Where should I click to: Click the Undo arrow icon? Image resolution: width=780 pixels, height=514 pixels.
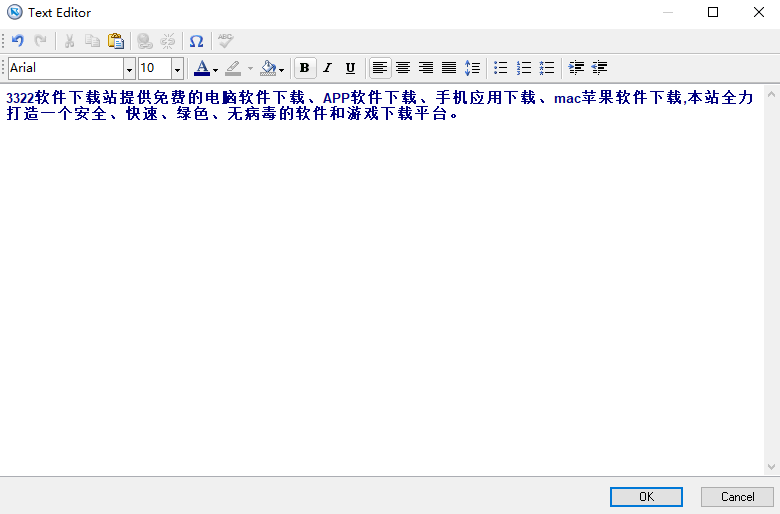point(17,41)
